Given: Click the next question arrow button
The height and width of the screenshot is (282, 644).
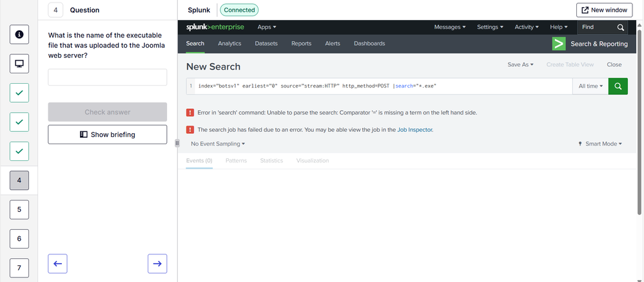Looking at the screenshot, I should [x=157, y=263].
